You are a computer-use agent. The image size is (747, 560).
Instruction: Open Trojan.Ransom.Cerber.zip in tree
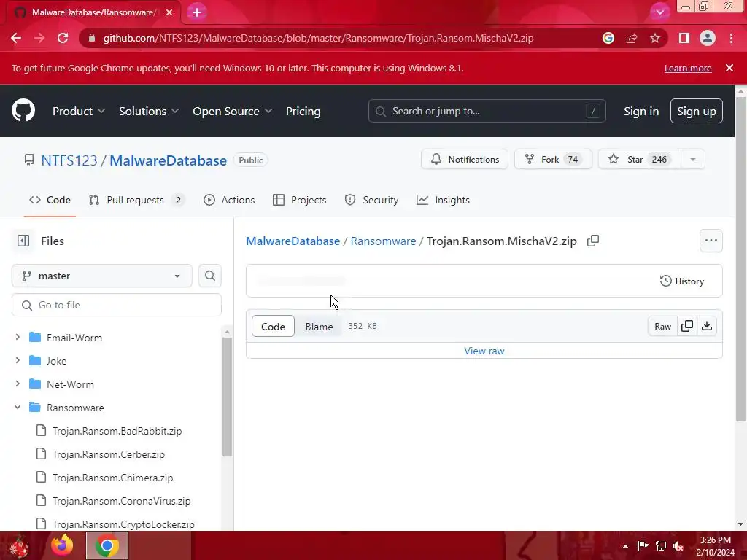(x=109, y=454)
